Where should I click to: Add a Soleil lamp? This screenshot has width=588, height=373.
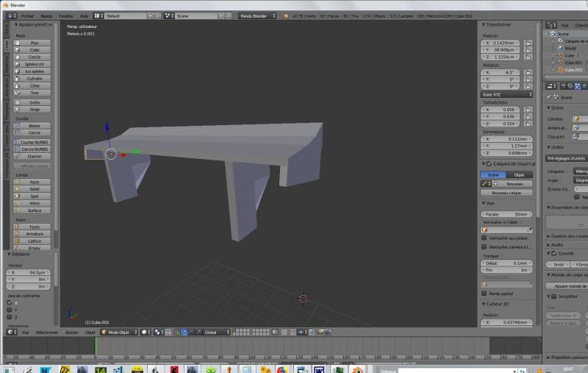point(35,189)
